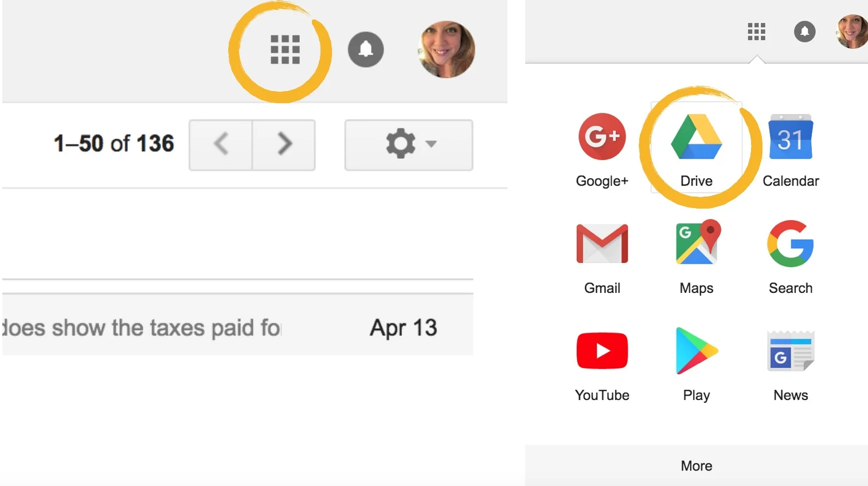Screen dimensions: 868x486
Task: Open Maps from the apps menu
Action: tap(697, 258)
